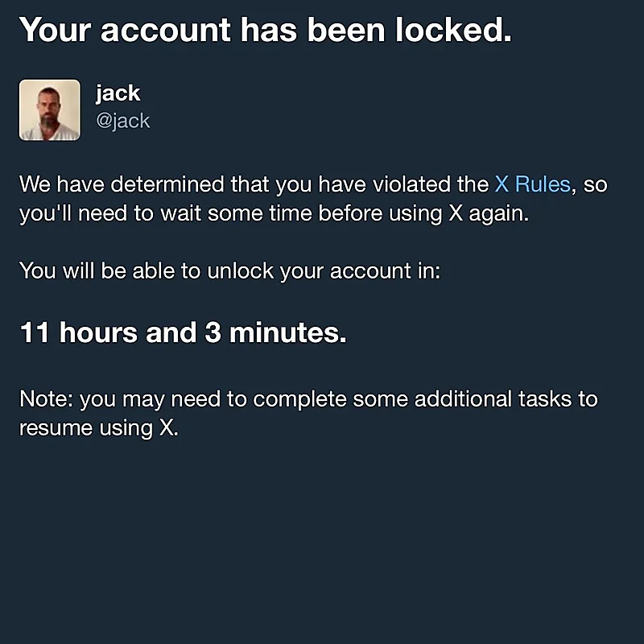
Task: Click the word 'Note:' beginning the notice
Action: click(46, 399)
